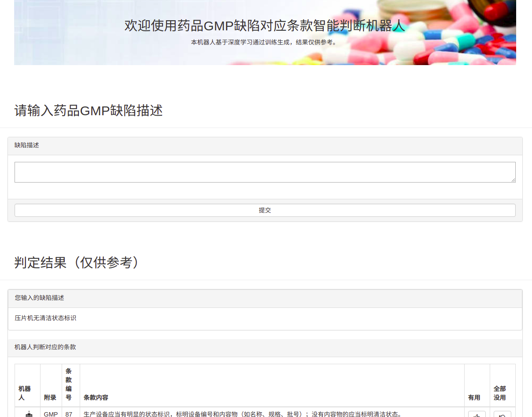Click the 请输入药品GMP缺陷描述 heading
The image size is (532, 417).
(x=89, y=110)
